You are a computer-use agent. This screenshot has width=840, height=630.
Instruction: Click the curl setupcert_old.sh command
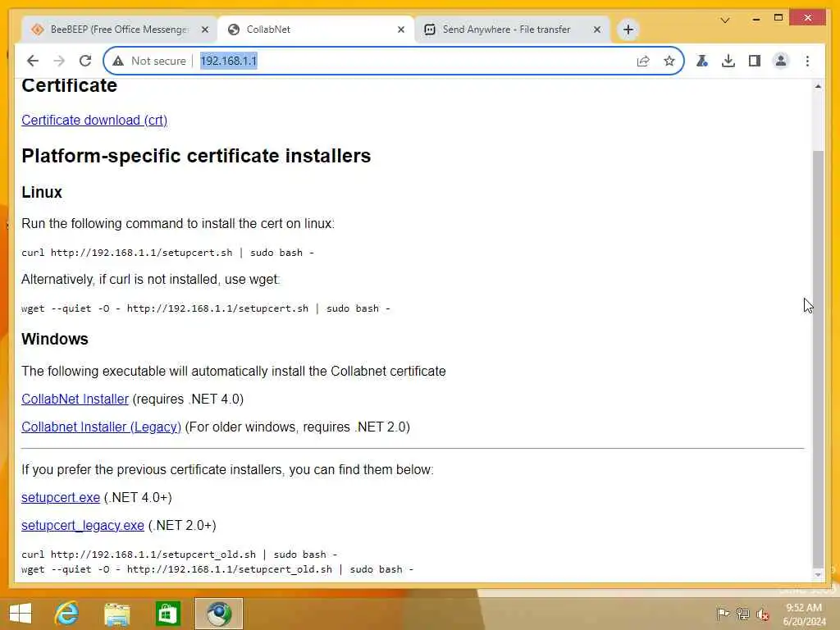point(180,555)
